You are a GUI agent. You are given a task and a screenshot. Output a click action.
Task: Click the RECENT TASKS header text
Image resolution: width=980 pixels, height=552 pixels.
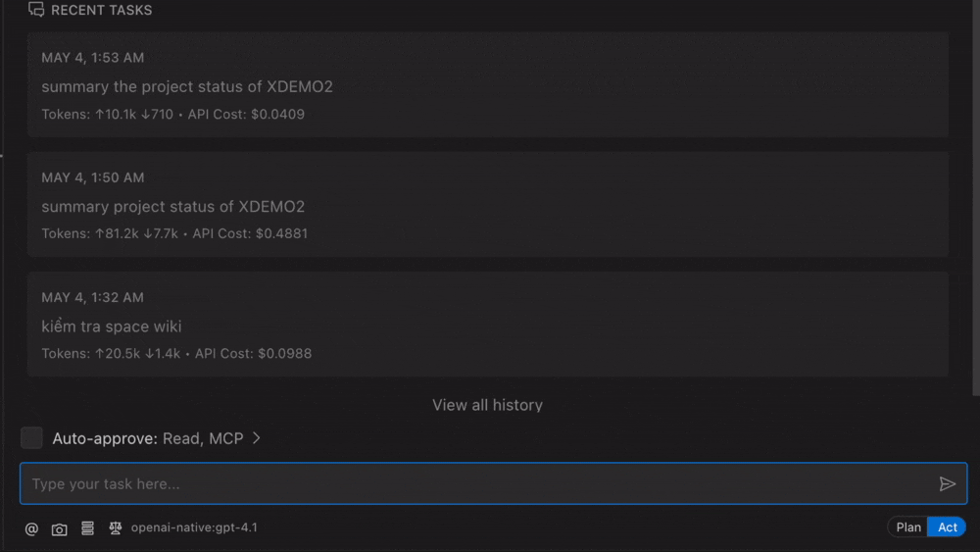[101, 10]
